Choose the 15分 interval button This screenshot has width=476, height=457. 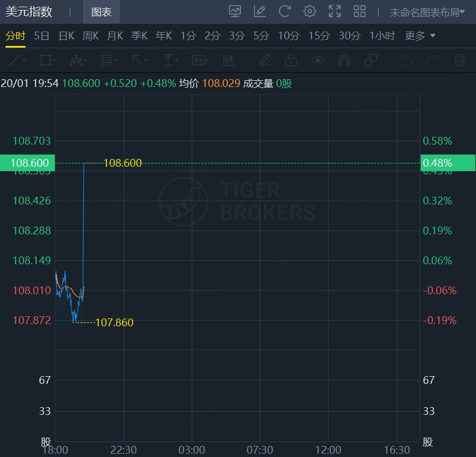pyautogui.click(x=319, y=36)
